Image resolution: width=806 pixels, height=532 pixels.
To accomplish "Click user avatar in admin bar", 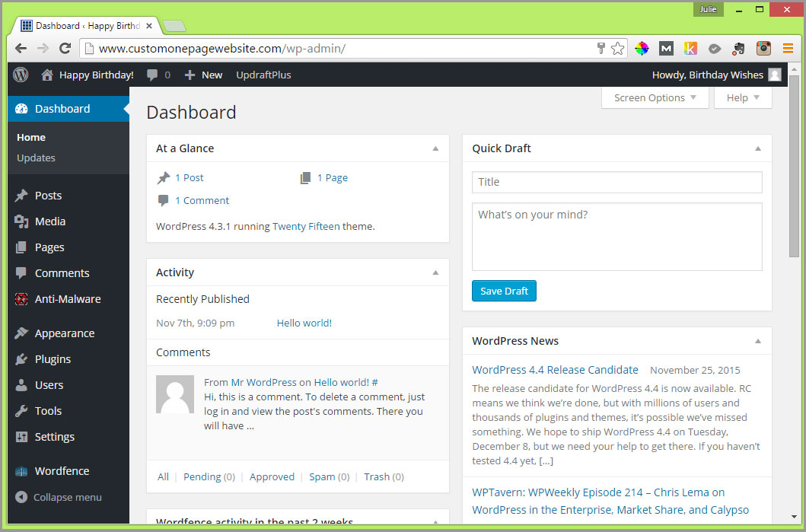I will 775,75.
